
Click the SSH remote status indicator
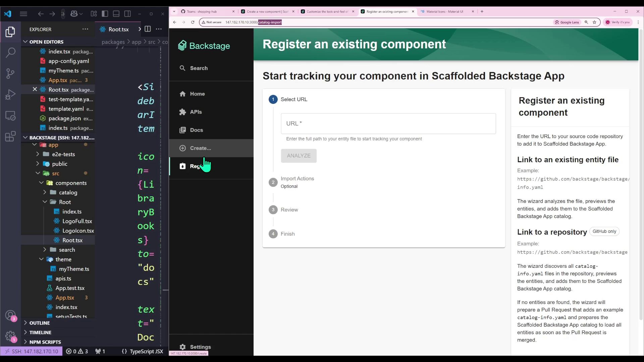[x=31, y=351]
